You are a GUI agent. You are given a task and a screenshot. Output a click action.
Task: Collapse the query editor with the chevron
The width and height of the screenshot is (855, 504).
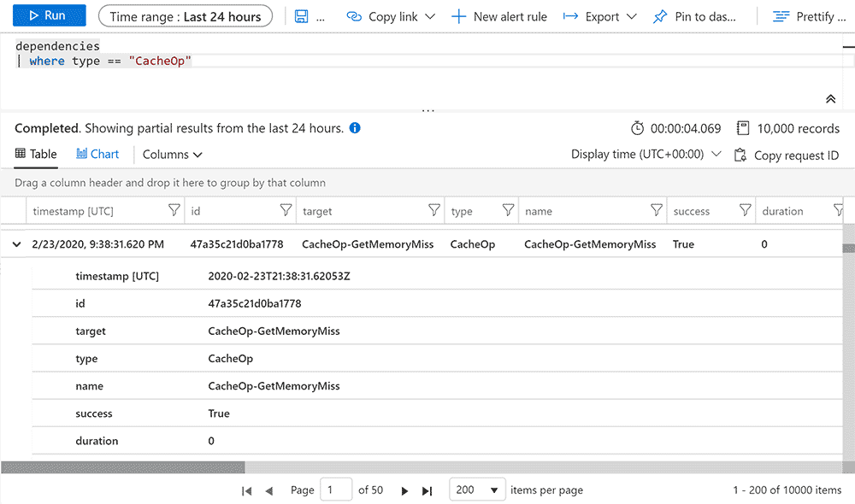coord(830,98)
